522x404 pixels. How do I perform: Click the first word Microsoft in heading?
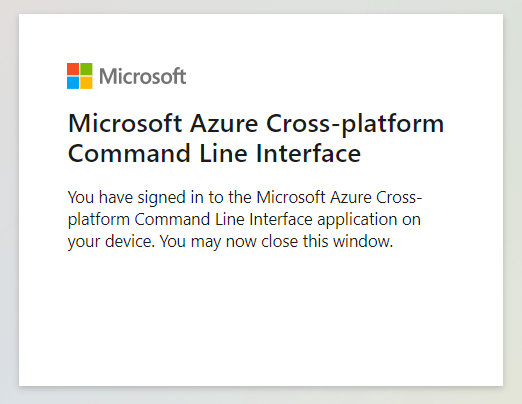[125, 123]
